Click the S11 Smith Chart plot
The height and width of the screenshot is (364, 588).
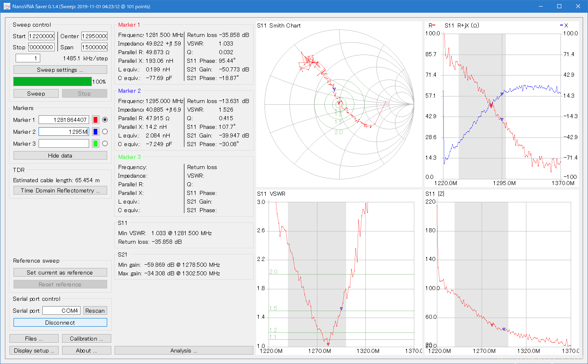(x=339, y=104)
